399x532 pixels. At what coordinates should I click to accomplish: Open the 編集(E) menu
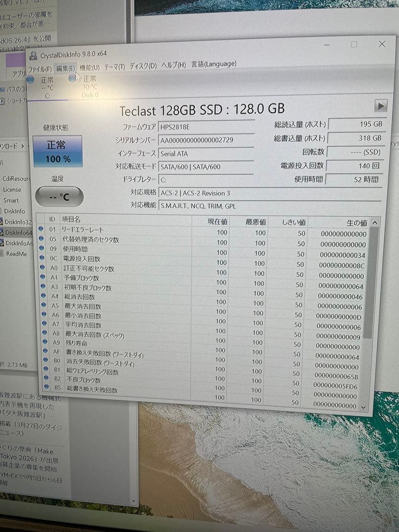pyautogui.click(x=65, y=68)
